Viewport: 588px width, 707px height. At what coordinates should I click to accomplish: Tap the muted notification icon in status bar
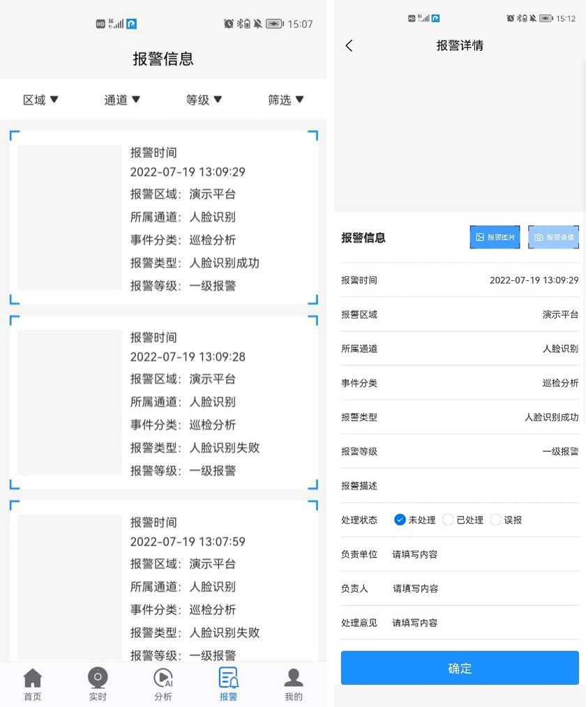[257, 23]
